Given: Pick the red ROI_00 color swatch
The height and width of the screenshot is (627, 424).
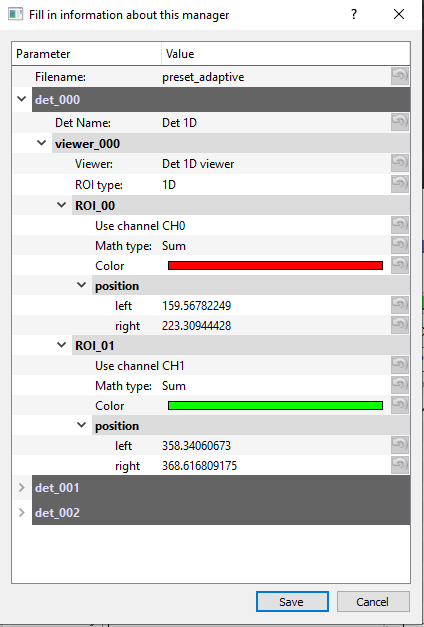Looking at the screenshot, I should pos(275,266).
